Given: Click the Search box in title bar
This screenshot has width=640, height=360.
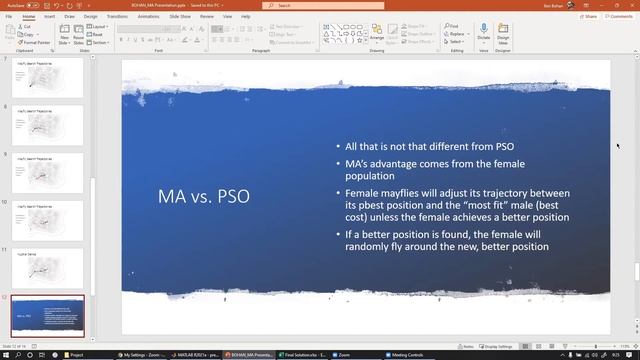Looking at the screenshot, I should (x=323, y=5).
